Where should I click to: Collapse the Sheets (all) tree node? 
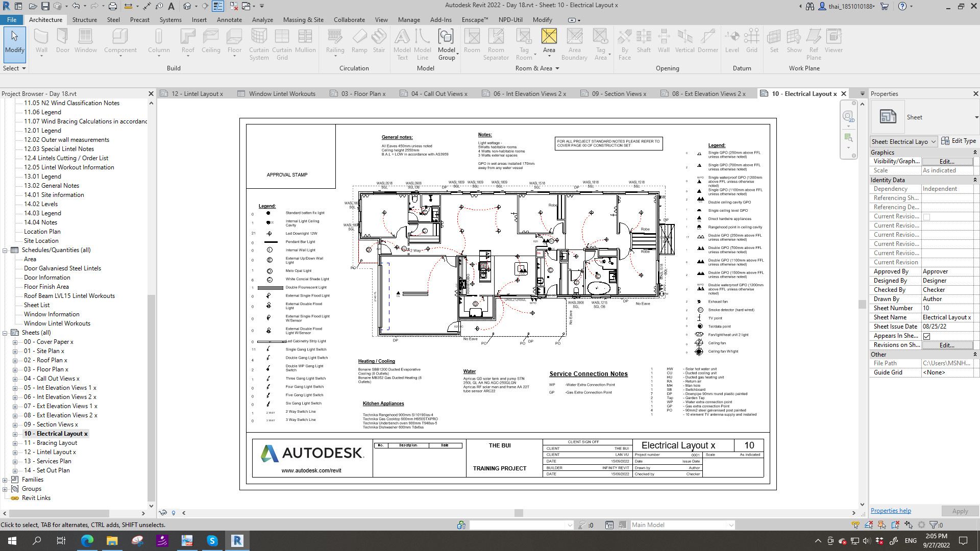click(5, 333)
